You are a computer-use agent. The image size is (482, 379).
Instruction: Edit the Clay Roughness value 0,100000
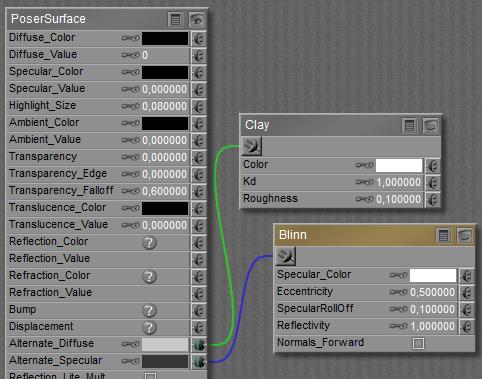[399, 199]
